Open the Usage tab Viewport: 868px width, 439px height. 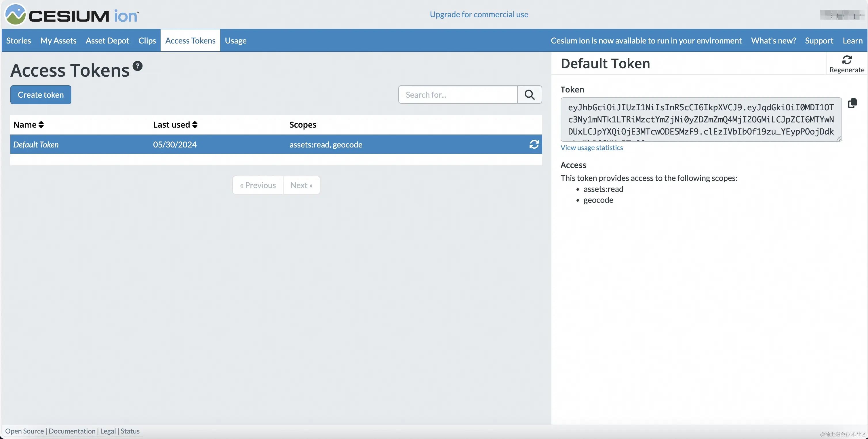pyautogui.click(x=235, y=40)
